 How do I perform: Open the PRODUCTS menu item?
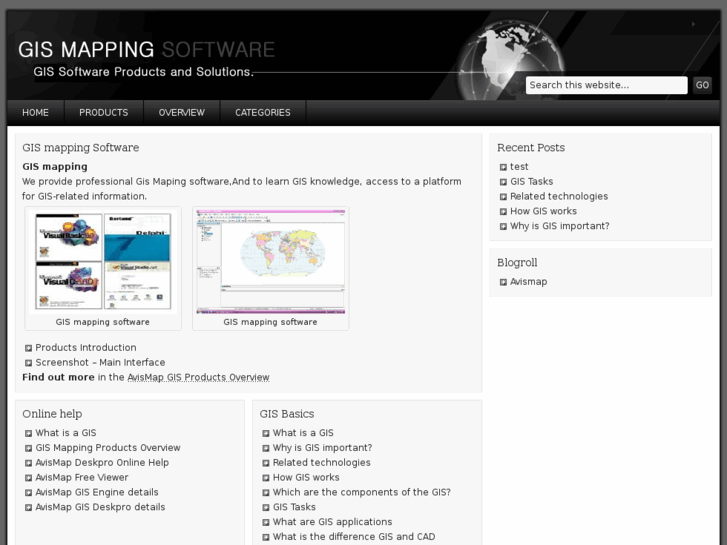tap(104, 113)
